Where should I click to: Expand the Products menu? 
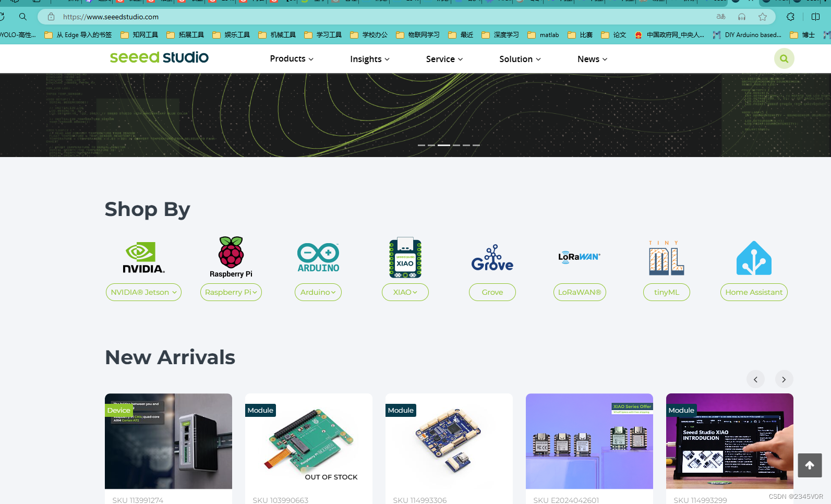(x=292, y=59)
